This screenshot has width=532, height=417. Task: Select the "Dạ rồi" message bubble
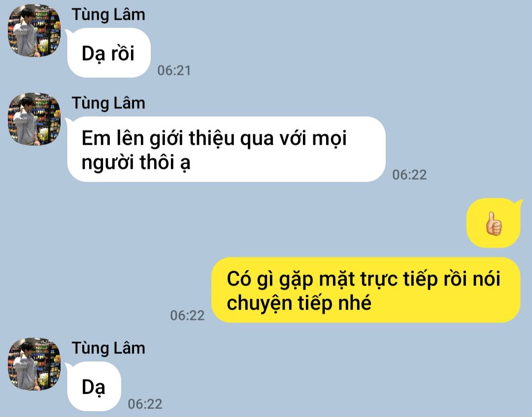[x=109, y=53]
